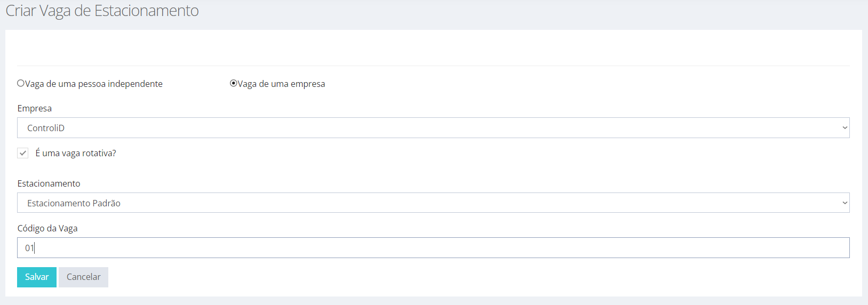Click the "Vaga de uma empresa" label text
Screen dimensions: 868x305
281,84
